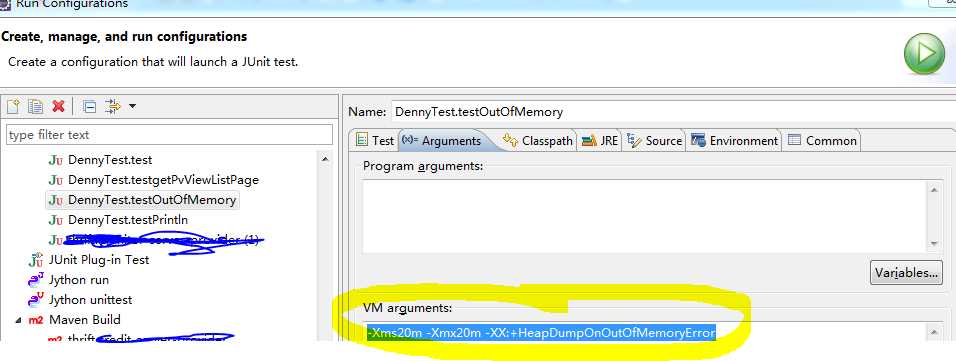Click Program arguments scroll down arrow
956x361 pixels.
(934, 244)
